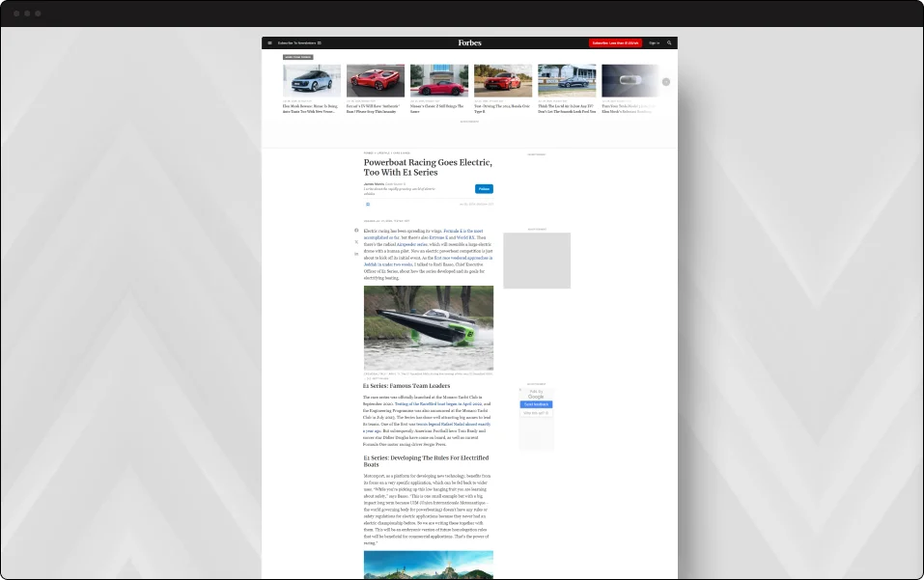Click Sign In in the header
This screenshot has width=924, height=580.
point(654,43)
